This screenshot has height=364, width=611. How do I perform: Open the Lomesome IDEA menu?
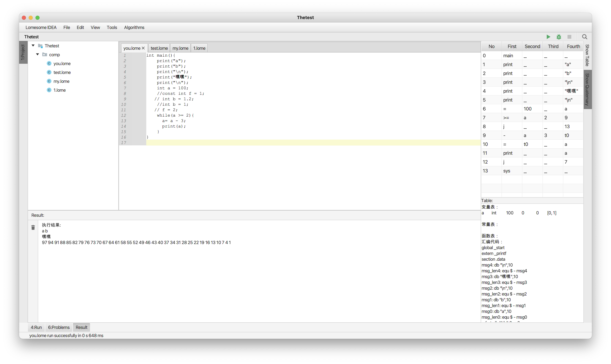(x=41, y=27)
